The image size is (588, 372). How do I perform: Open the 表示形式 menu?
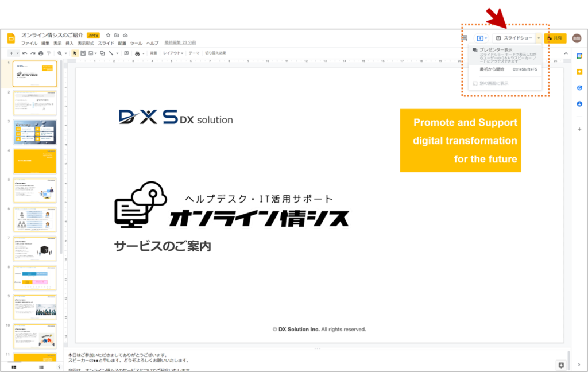coord(86,44)
